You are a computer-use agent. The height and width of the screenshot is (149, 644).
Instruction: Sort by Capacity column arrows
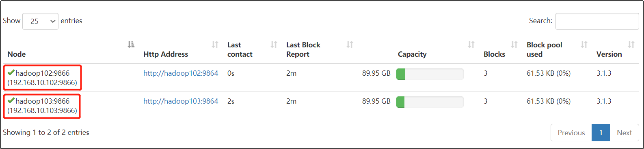coord(471,45)
